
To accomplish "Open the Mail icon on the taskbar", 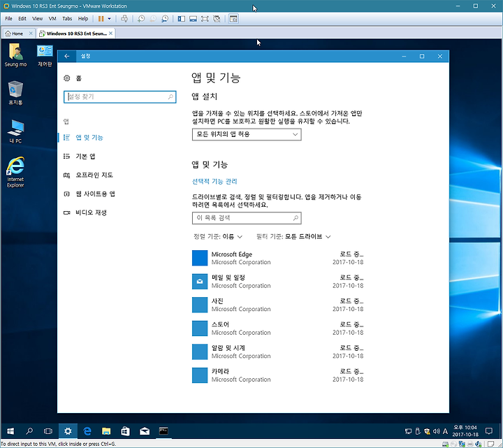I will tap(145, 431).
